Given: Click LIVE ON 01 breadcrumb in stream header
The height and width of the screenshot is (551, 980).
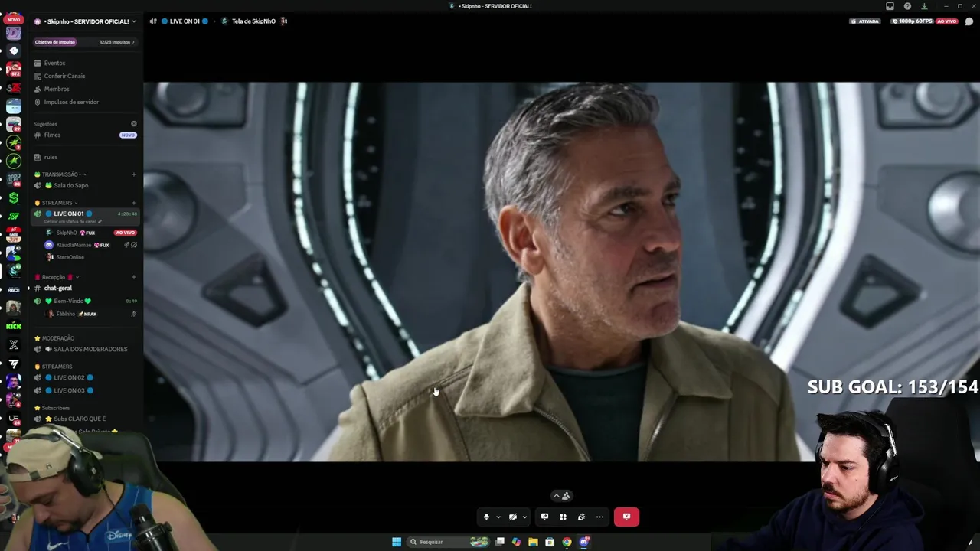Looking at the screenshot, I should (185, 21).
